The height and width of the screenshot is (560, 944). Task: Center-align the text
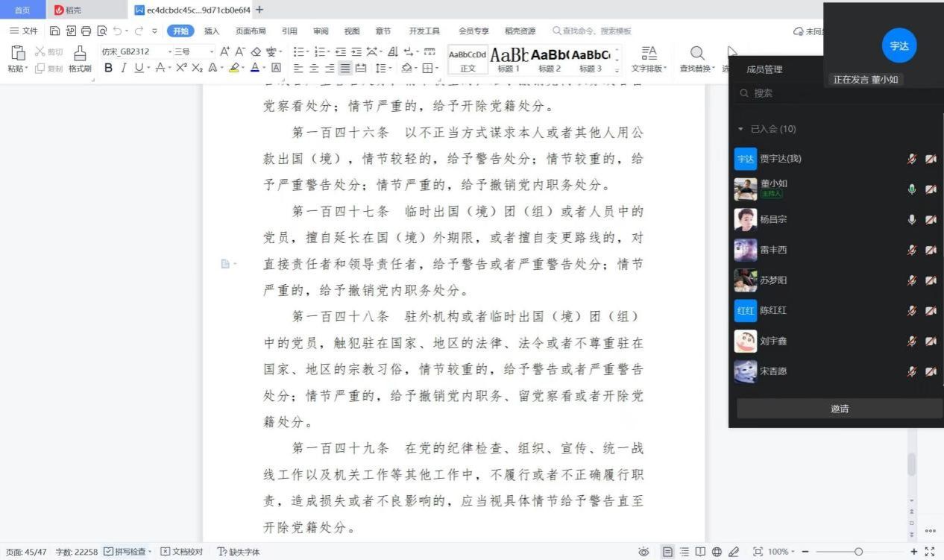[314, 68]
